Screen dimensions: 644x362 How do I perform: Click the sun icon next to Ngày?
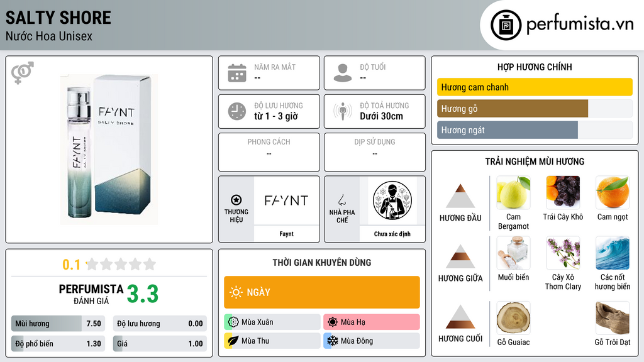(x=236, y=292)
